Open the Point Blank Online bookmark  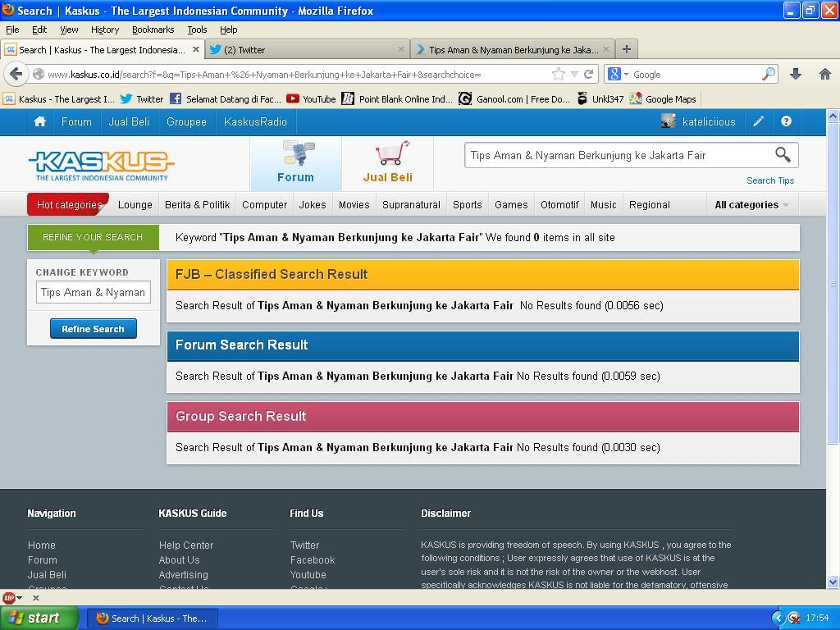(x=398, y=99)
